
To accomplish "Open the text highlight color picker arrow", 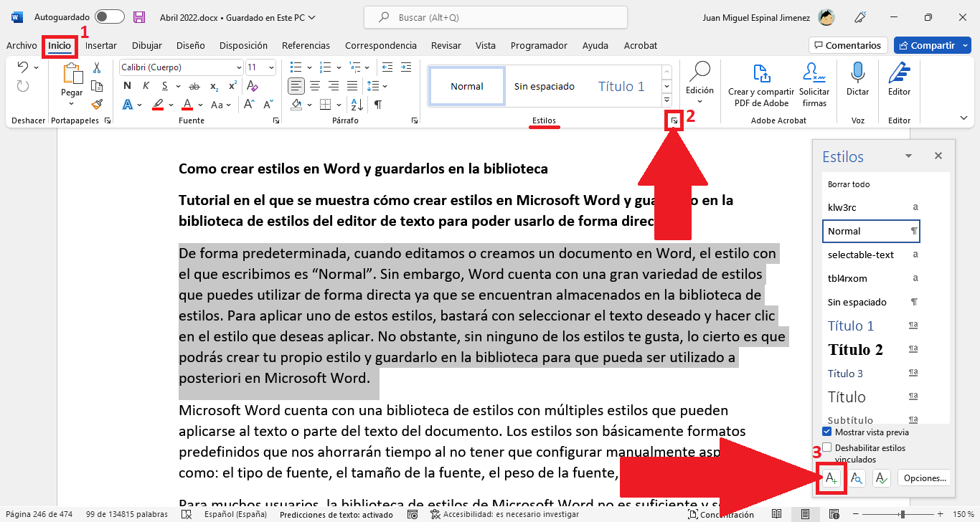I will [x=171, y=105].
